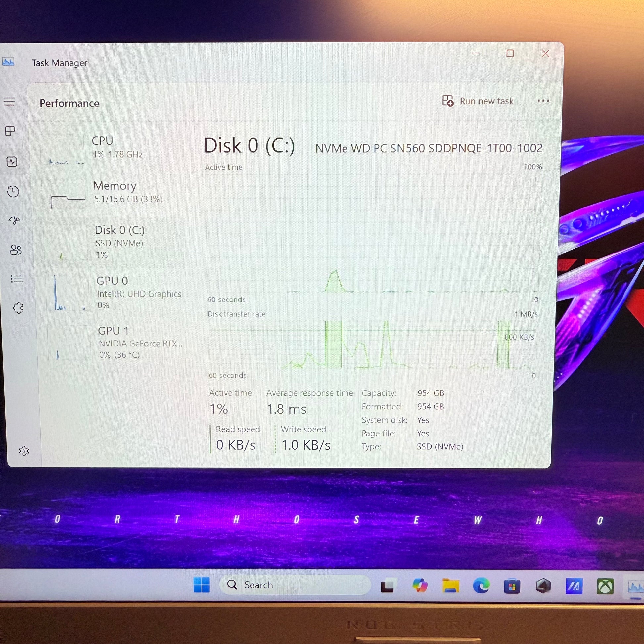Click the NVMe WD PC SN560 model text
The height and width of the screenshot is (644, 644).
429,148
